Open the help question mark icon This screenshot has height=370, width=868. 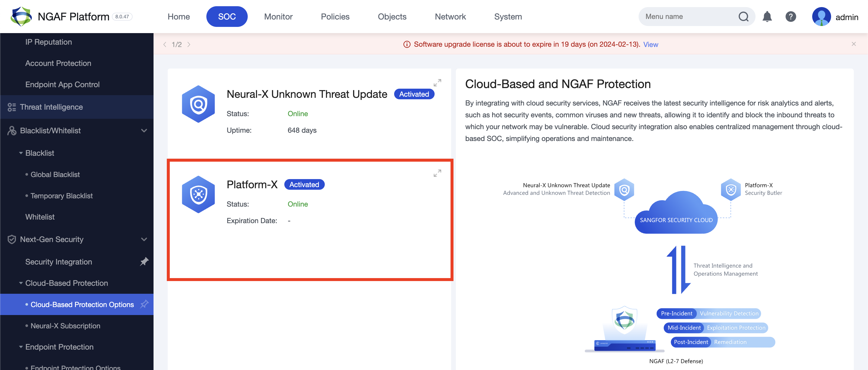coord(791,17)
